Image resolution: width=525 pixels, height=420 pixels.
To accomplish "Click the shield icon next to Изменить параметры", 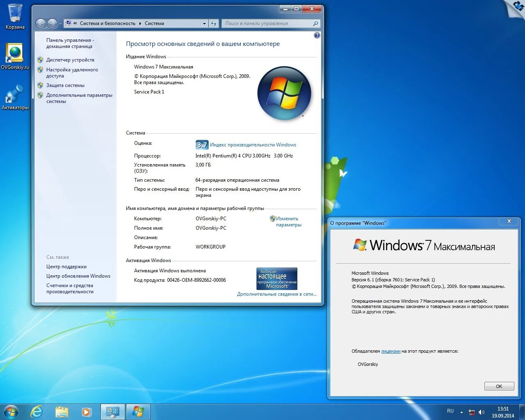I will (272, 219).
